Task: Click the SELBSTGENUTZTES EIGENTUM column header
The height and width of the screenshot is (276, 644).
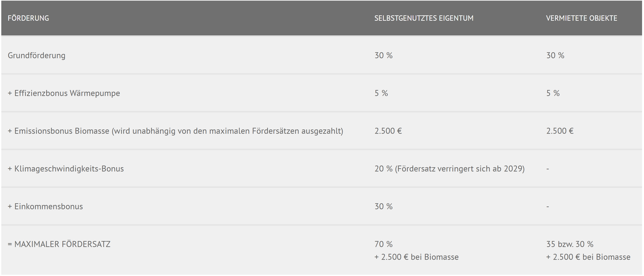Action: (x=424, y=18)
